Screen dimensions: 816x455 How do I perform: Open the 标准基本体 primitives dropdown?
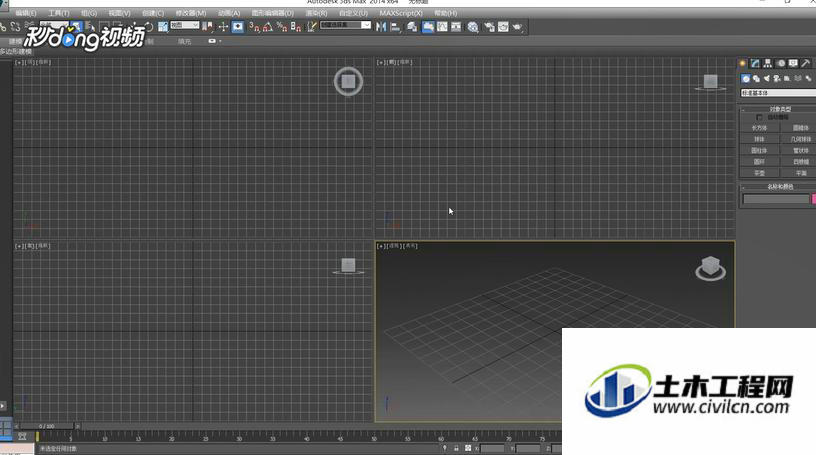tap(778, 93)
